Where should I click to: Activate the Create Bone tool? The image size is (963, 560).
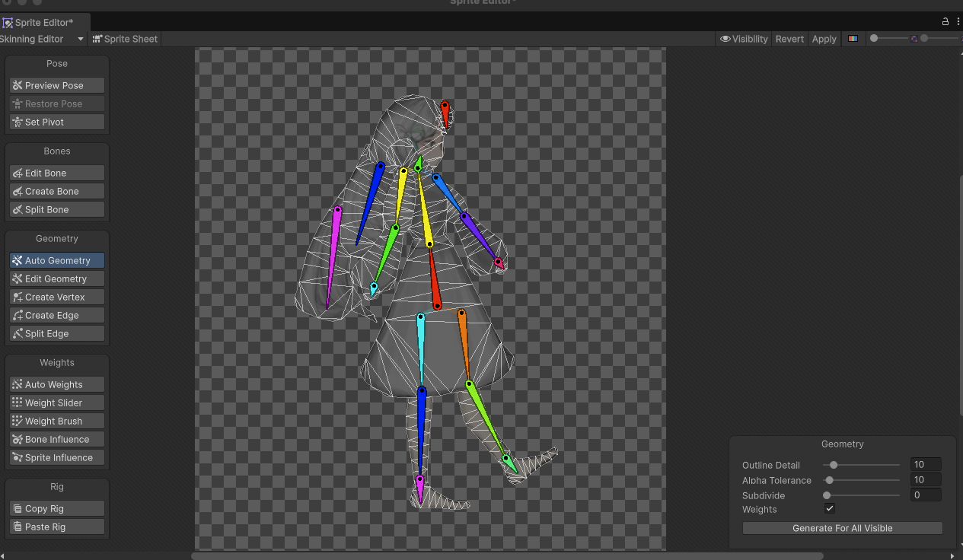tap(57, 191)
